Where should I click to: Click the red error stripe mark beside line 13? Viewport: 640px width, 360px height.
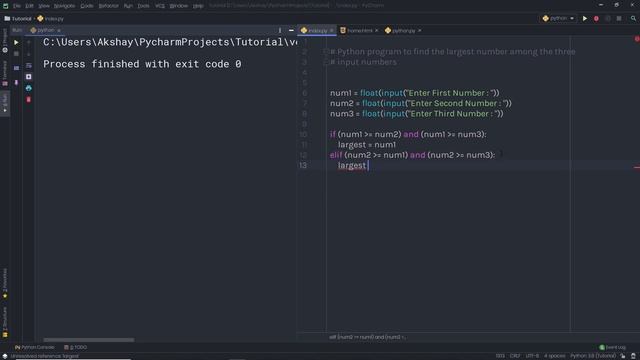[637, 167]
